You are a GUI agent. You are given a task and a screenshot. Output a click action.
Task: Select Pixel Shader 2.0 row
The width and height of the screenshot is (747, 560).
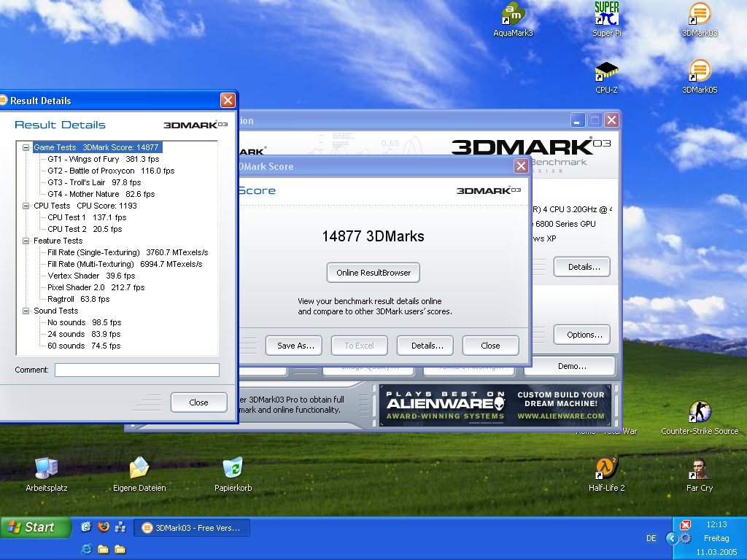pyautogui.click(x=96, y=287)
